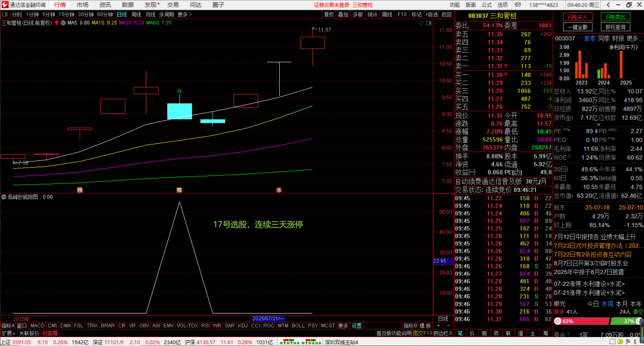Click the thumbs-up 看多 vote icon
Viewport: 644px width, 346px height.
(x=558, y=321)
